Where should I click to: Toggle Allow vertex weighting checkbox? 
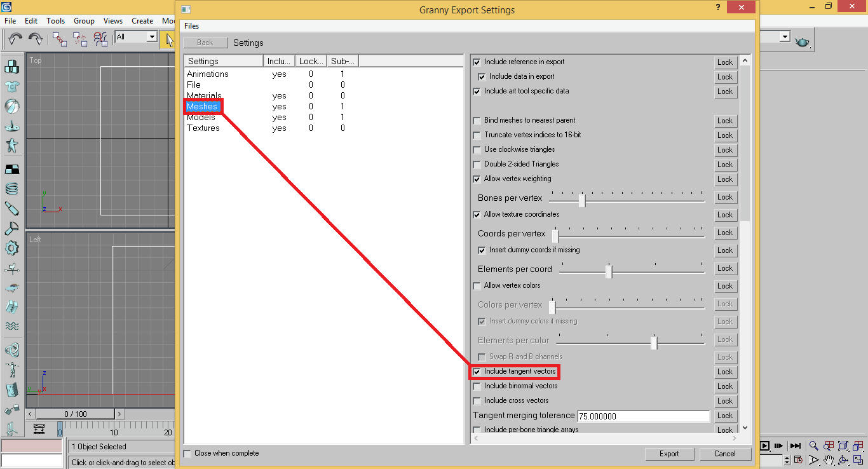point(477,179)
